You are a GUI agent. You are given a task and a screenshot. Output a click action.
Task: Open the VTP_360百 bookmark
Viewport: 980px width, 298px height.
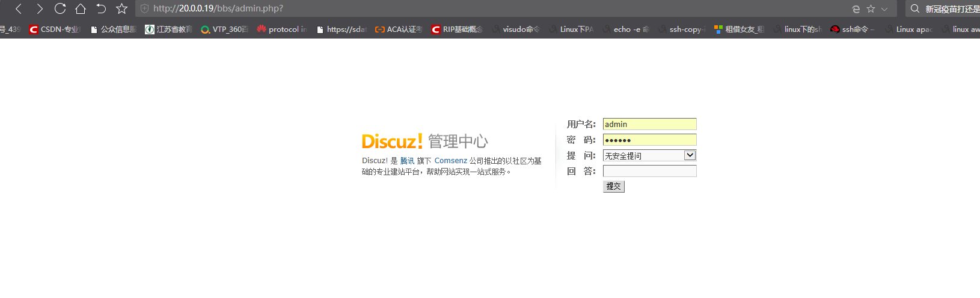coord(224,29)
